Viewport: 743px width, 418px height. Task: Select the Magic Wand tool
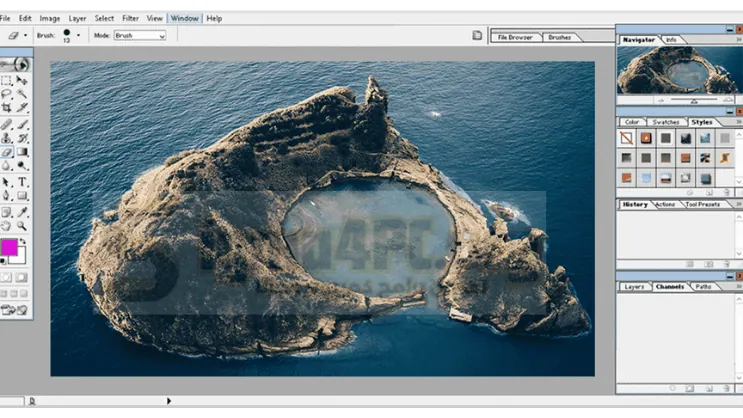click(22, 94)
